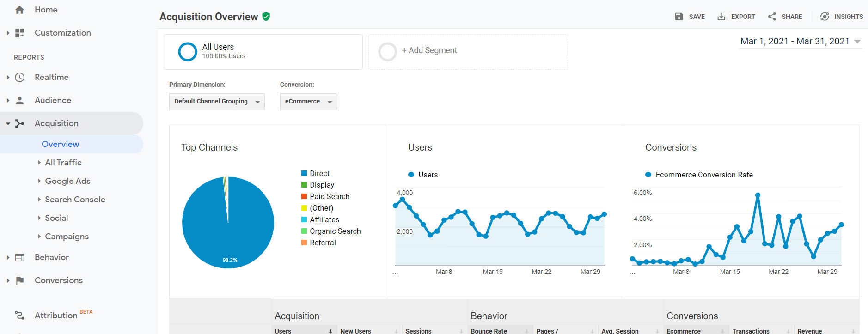Open the Search Console menu item

point(75,200)
